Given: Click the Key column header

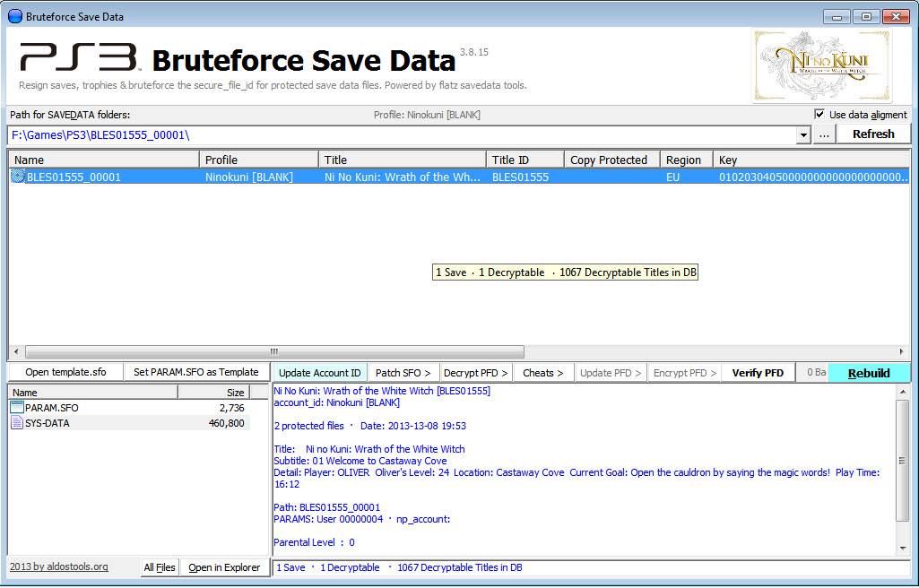Looking at the screenshot, I should (811, 160).
